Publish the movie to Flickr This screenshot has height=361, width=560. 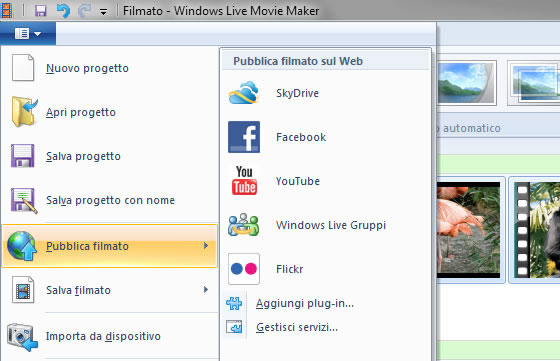click(x=326, y=269)
